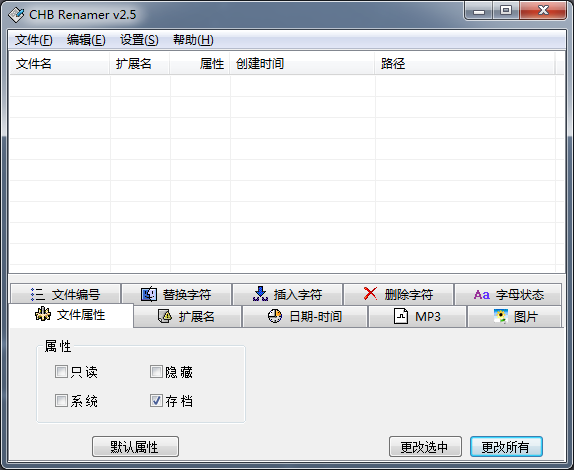Select the 替换字符 replace icon tab
The image size is (574, 470).
pyautogui.click(x=149, y=294)
